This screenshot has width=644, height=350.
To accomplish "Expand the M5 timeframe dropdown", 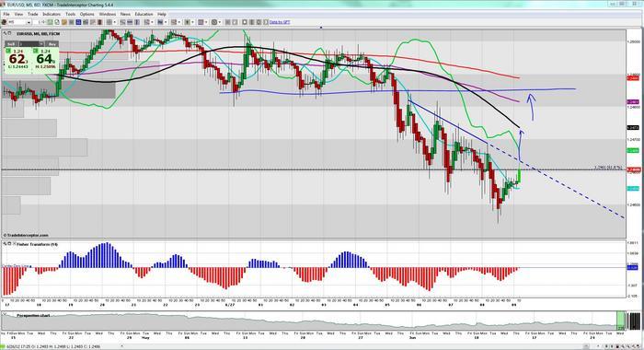I will pos(29,22).
